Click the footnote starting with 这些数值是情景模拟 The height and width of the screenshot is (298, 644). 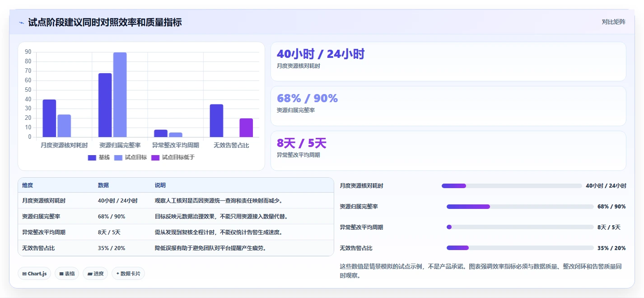click(481, 271)
